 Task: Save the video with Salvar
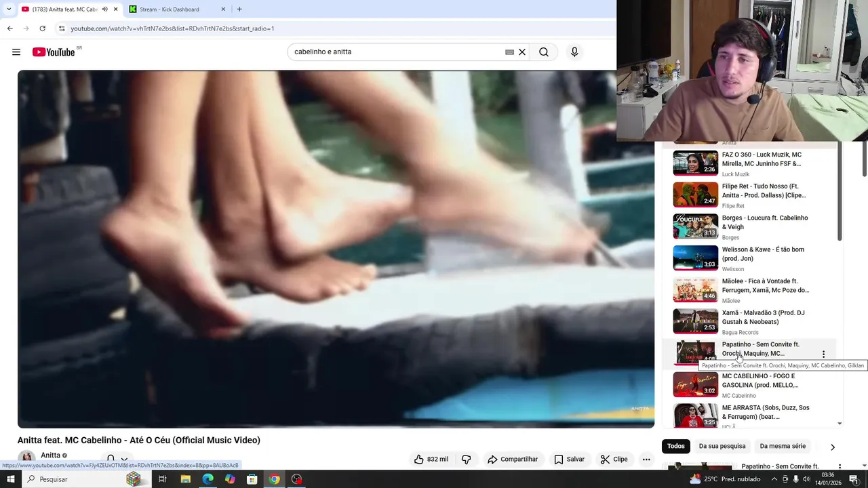point(569,459)
